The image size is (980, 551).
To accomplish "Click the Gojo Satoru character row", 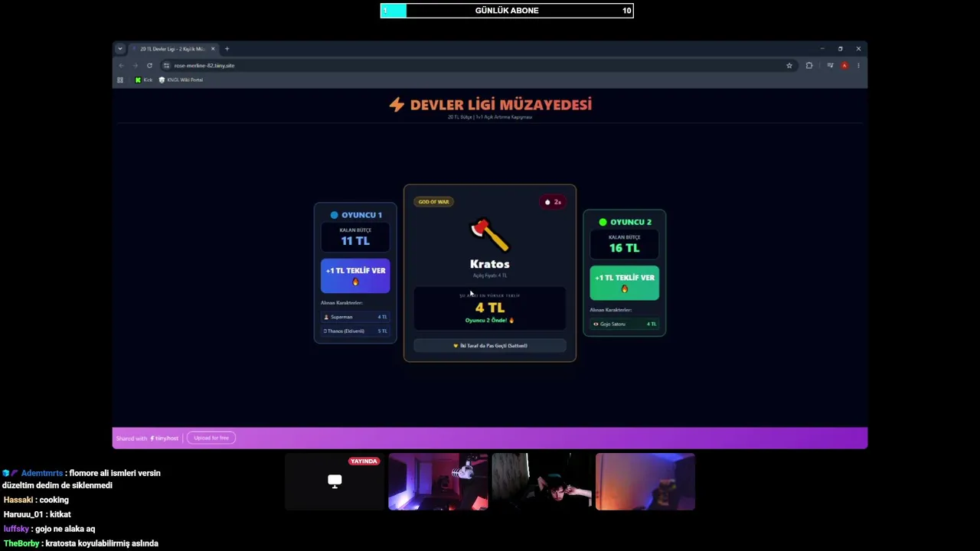I will click(624, 324).
